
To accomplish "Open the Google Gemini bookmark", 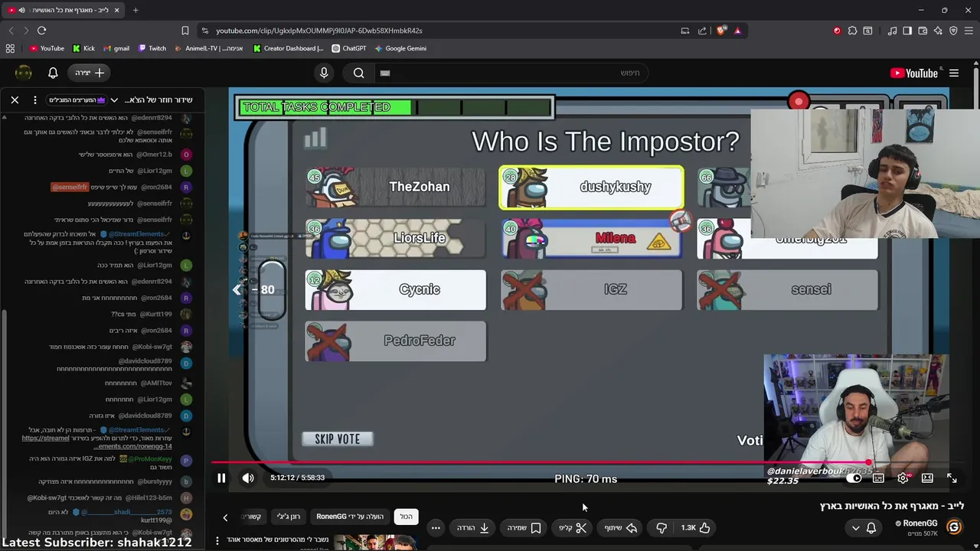I will click(x=400, y=48).
